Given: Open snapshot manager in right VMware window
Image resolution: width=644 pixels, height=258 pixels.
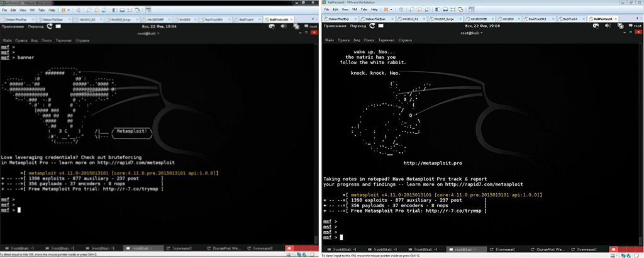Looking at the screenshot, I should pos(427,9).
